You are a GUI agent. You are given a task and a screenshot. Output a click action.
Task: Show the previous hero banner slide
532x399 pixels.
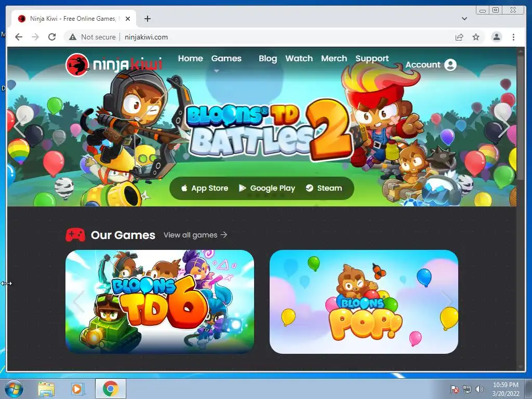click(x=20, y=127)
